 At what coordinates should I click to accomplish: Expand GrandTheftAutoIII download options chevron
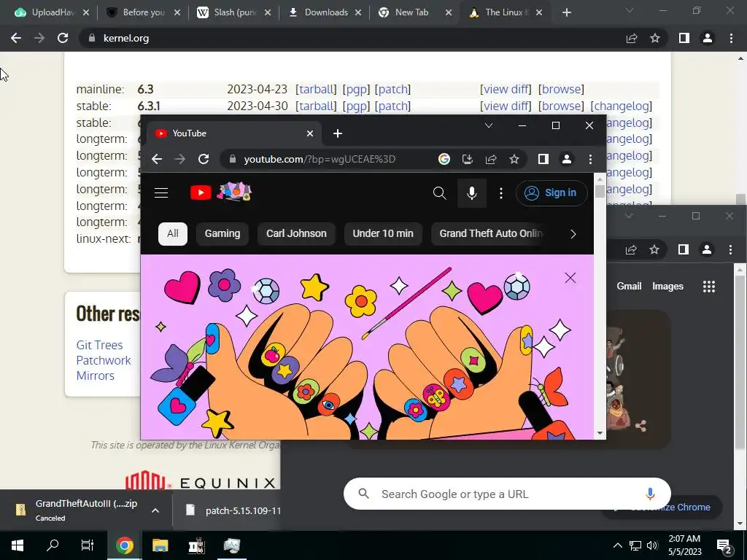pyautogui.click(x=155, y=510)
